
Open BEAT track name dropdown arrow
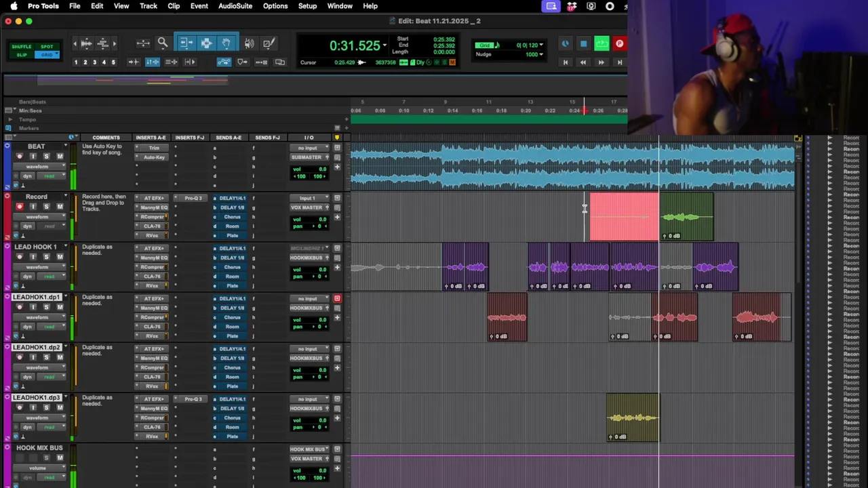66,146
